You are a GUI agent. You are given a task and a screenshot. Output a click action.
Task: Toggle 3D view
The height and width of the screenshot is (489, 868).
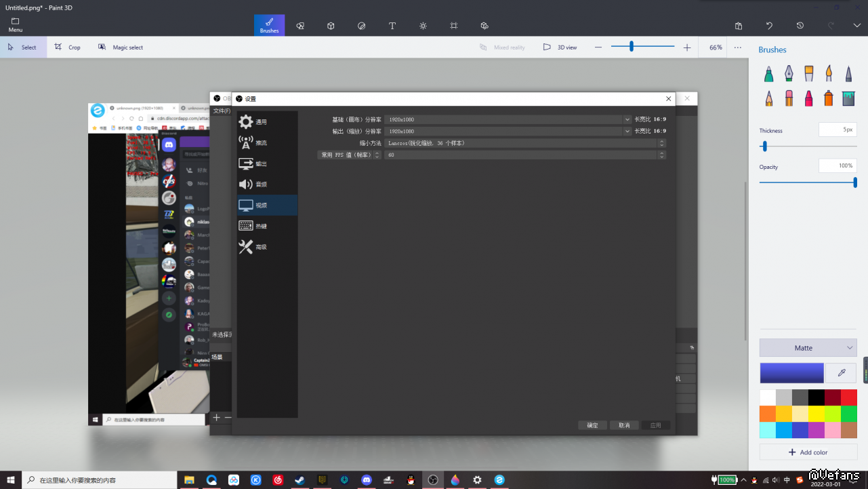(560, 47)
